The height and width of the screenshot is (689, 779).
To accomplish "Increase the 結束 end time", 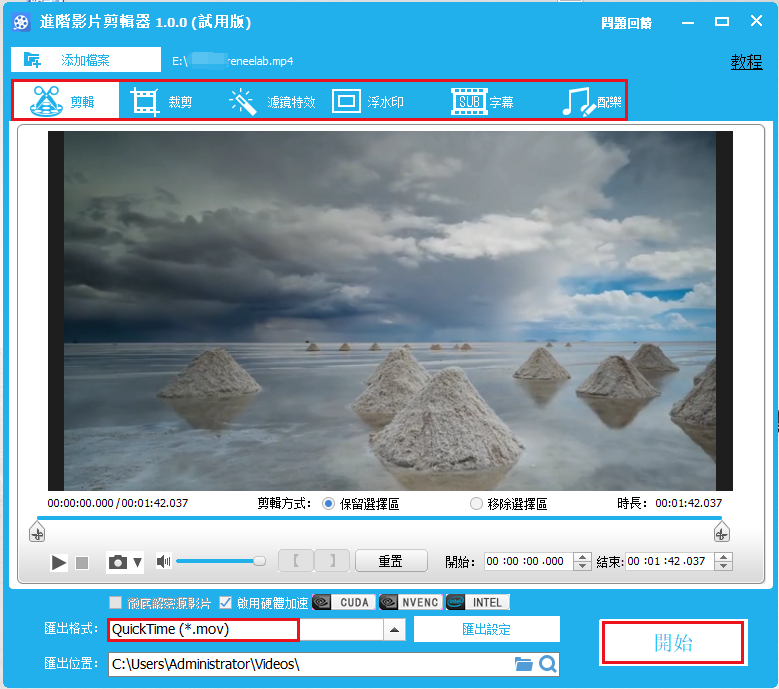I will [x=723, y=557].
